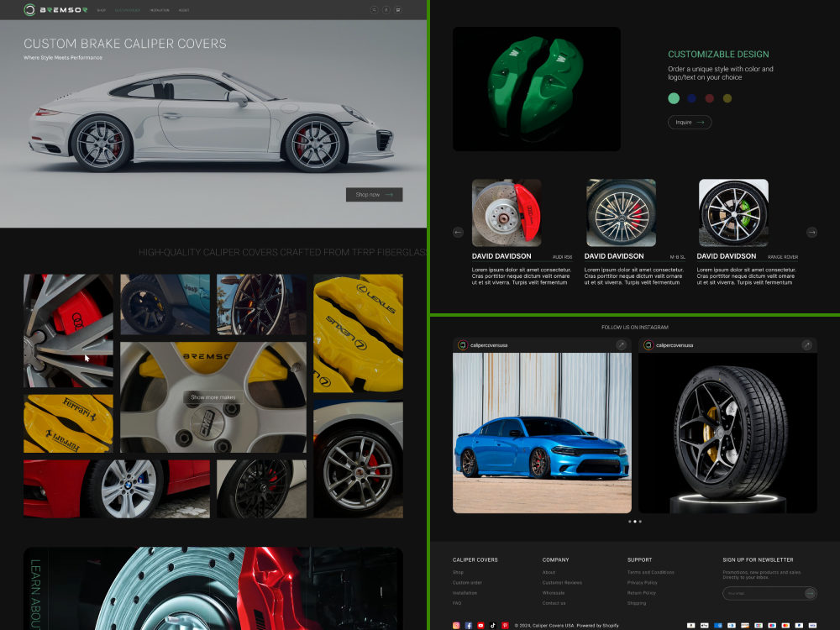This screenshot has height=630, width=840.
Task: Visit the TikTok page from the footer icon
Action: (493, 625)
